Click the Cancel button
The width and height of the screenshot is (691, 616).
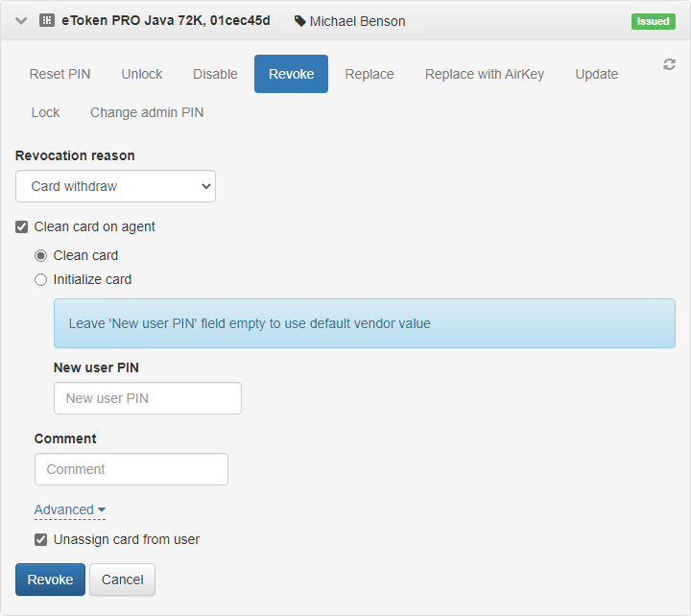(122, 580)
